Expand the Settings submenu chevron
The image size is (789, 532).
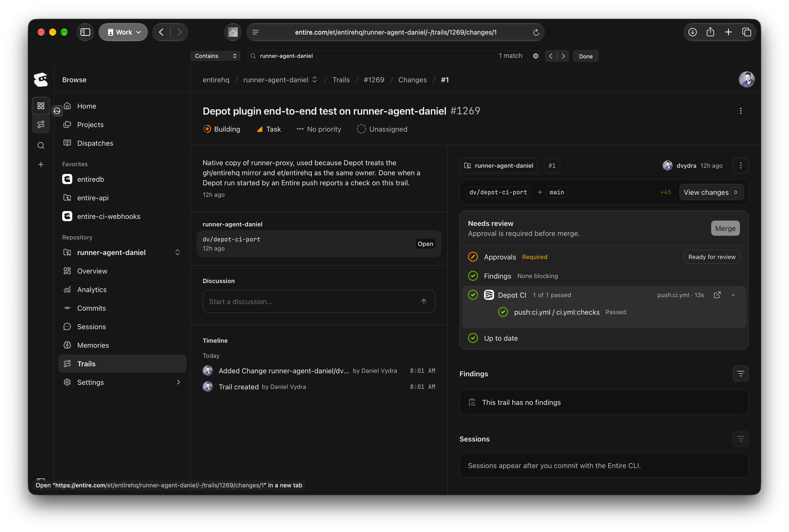[x=178, y=382]
